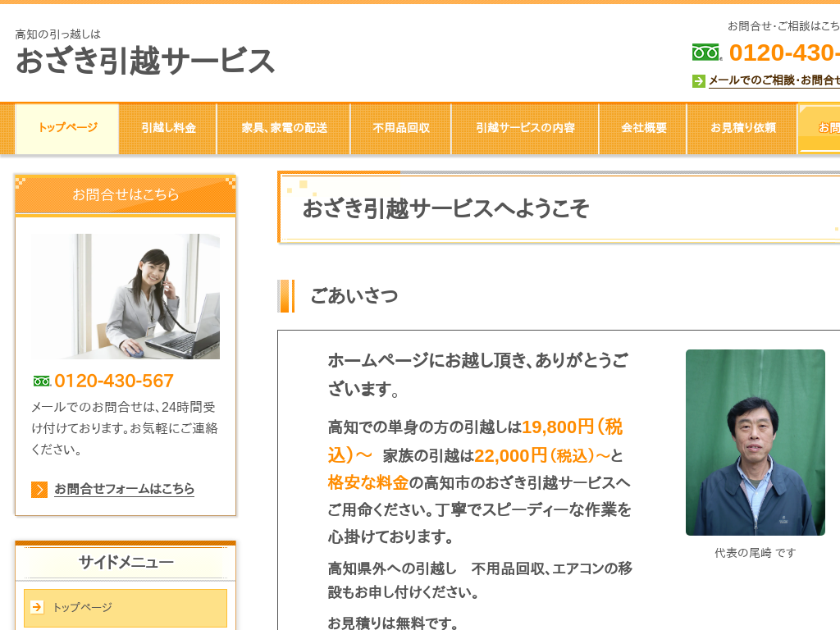Click the おざき引越サービス site title logo
Image resolution: width=840 pixels, height=630 pixels.
click(x=145, y=62)
